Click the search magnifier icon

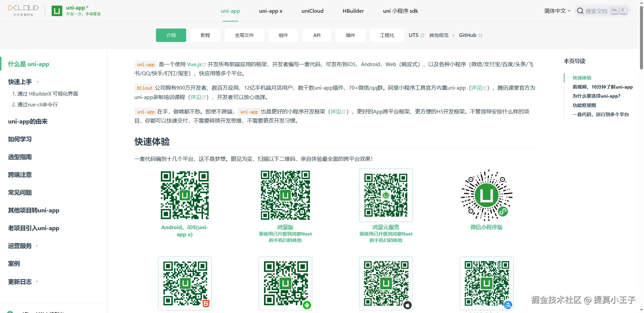coord(580,11)
